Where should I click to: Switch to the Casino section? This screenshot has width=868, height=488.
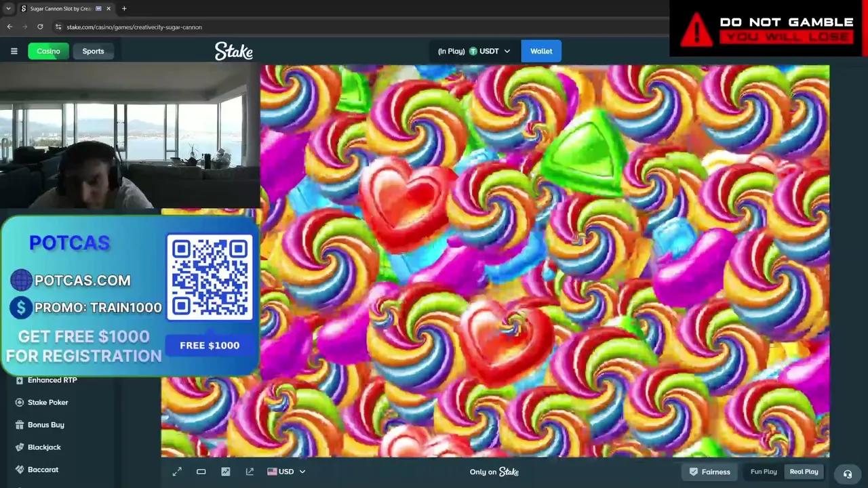pos(48,52)
